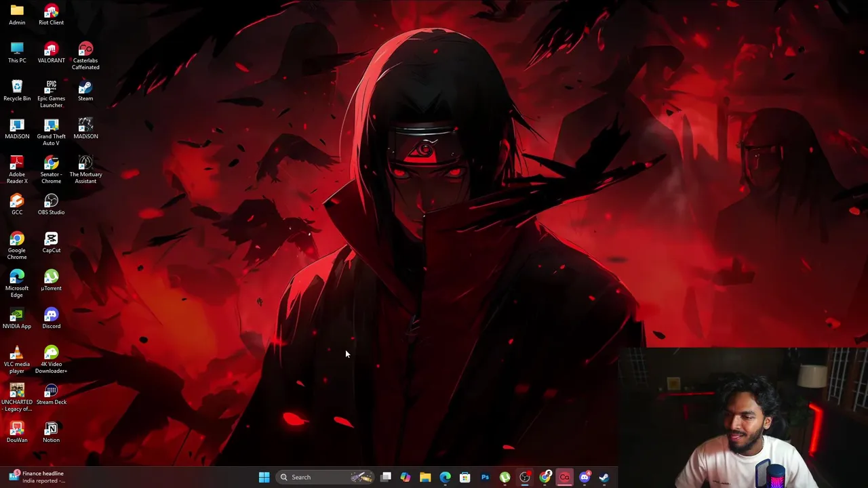Select the GCC desktop icon
The width and height of the screenshot is (868, 488).
[17, 204]
